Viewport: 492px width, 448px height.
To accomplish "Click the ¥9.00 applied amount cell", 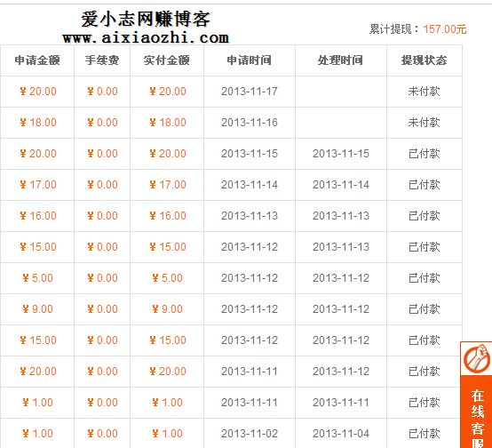I will tap(37, 309).
